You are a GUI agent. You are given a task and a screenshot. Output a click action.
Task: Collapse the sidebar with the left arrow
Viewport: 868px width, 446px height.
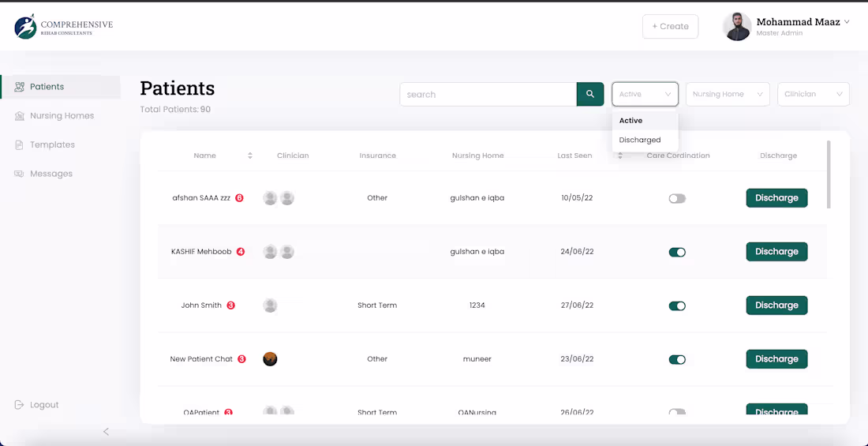(x=107, y=432)
